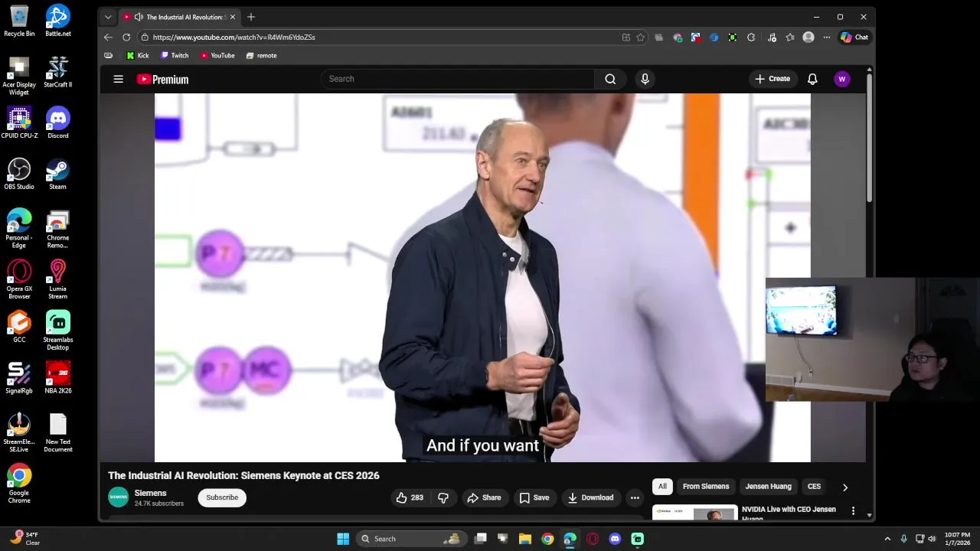Share the video

click(484, 497)
